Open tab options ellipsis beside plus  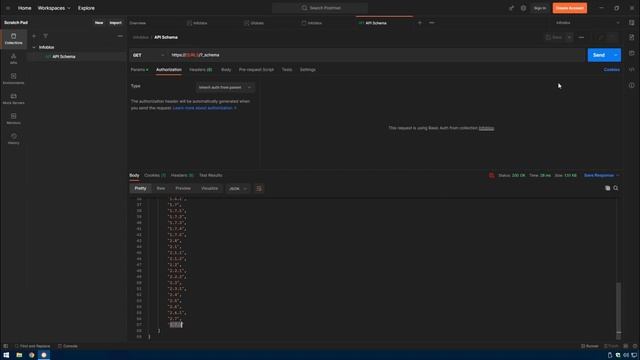(431, 23)
